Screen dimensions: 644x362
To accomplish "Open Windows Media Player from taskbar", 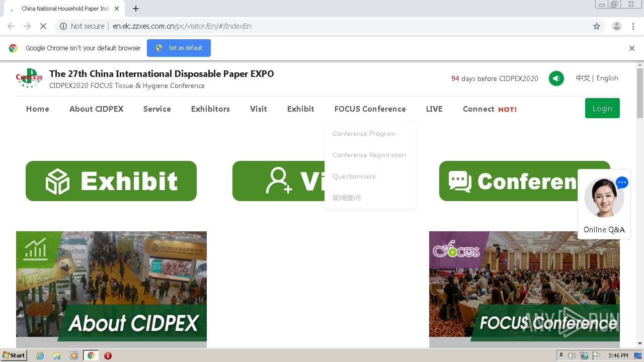I will [x=74, y=355].
